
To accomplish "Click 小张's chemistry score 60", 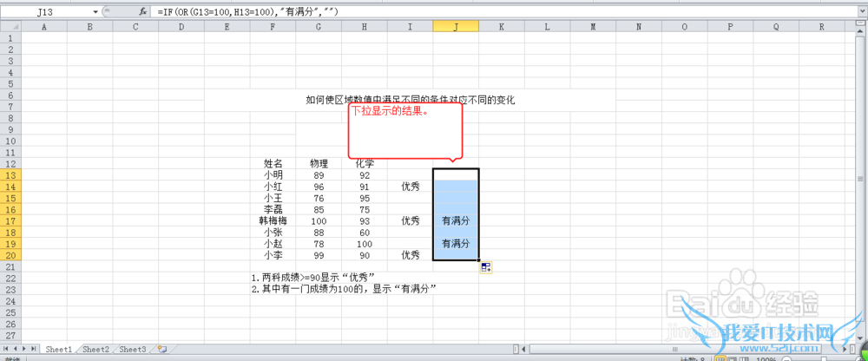I will (x=365, y=233).
